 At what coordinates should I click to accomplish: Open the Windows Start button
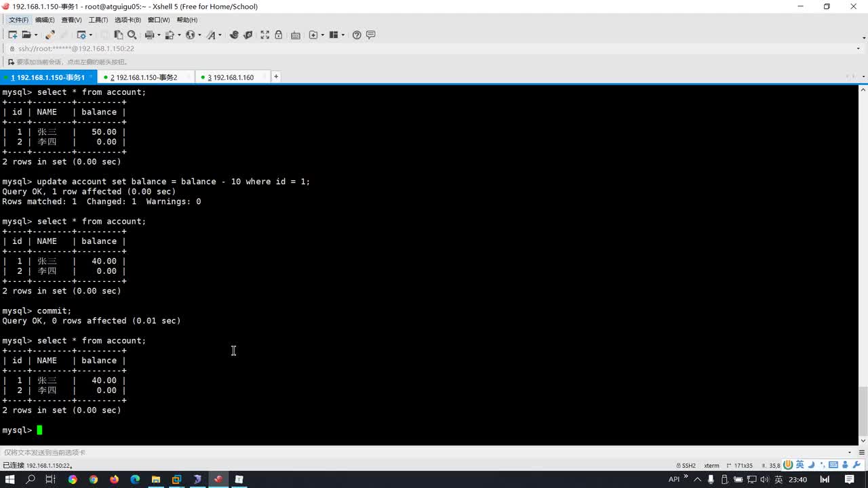10,479
